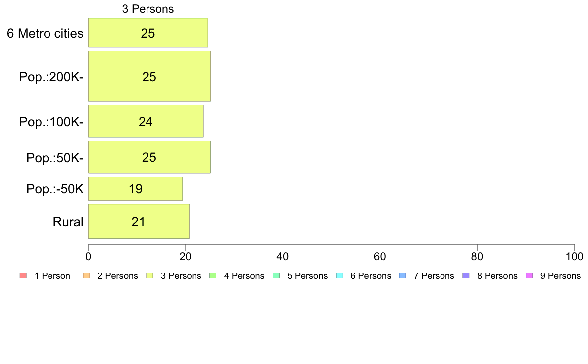
Task: Click the Rural axis label
Action: [68, 222]
